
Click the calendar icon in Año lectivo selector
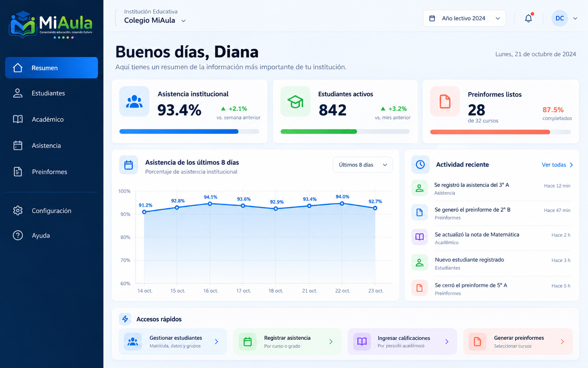(x=432, y=18)
